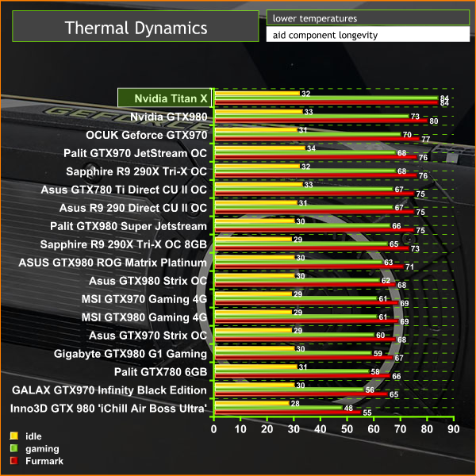Click ASUS ROG Matrix gaming value 63
Viewport: 476px width, 476px height.
click(x=389, y=262)
